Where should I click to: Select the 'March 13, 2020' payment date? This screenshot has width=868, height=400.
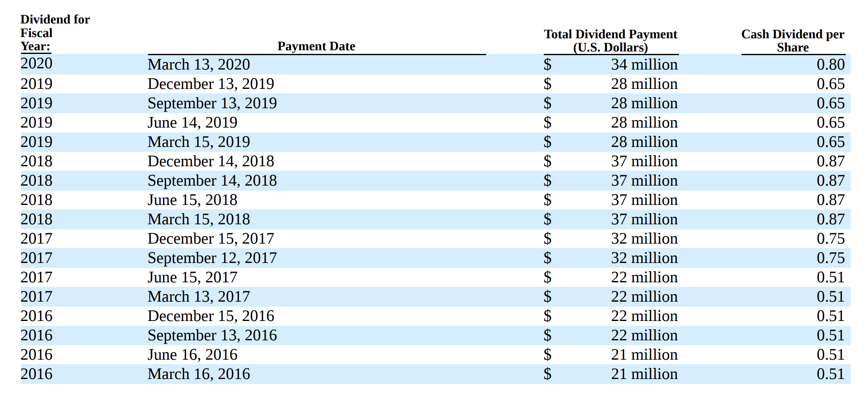click(x=199, y=65)
